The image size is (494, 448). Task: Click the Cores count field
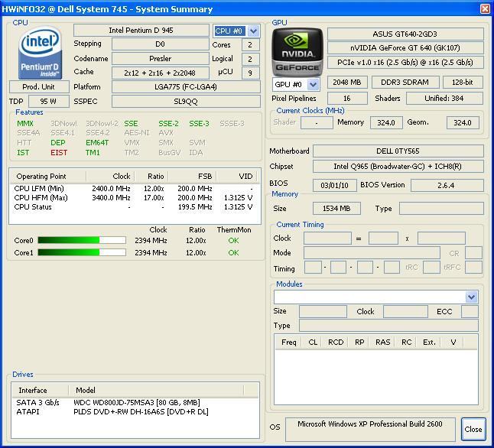tap(251, 45)
